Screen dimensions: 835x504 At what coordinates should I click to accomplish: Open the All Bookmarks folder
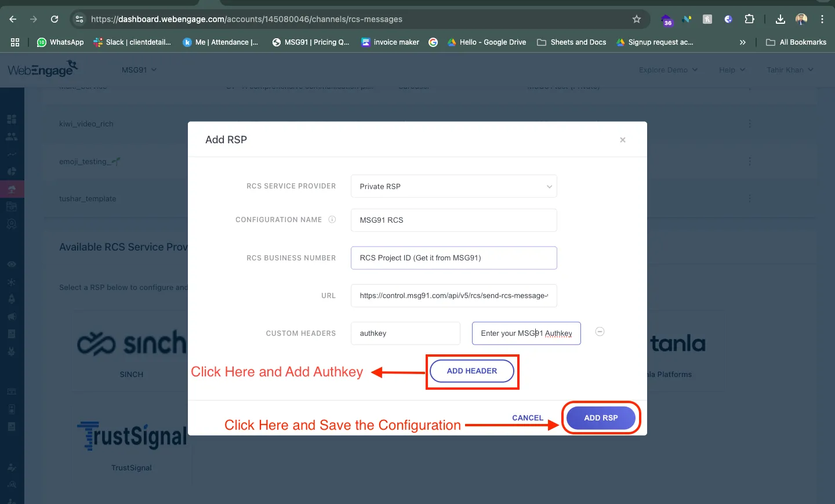(796, 42)
